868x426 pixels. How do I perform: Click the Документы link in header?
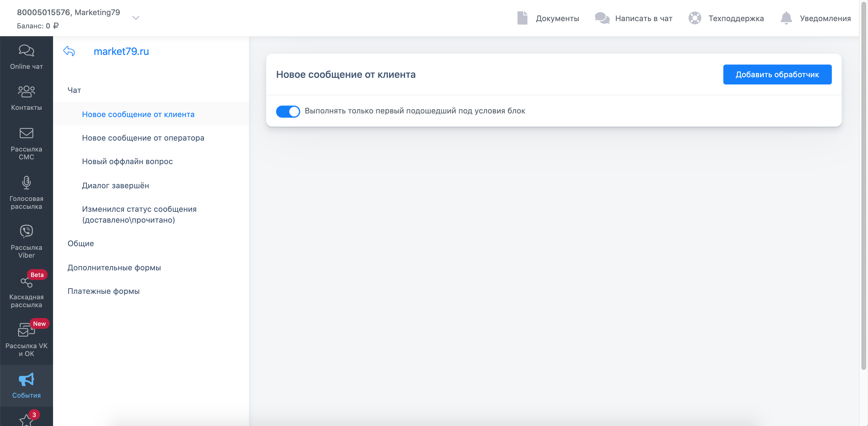coord(557,18)
